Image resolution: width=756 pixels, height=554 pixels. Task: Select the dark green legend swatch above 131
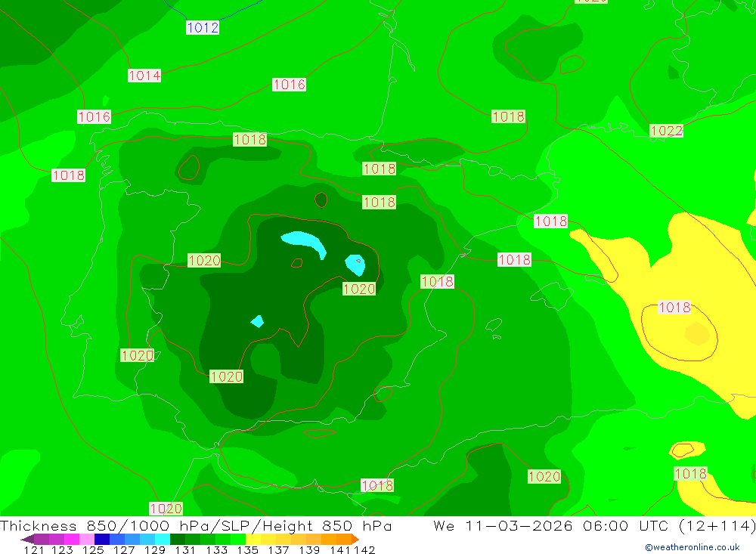[178, 539]
